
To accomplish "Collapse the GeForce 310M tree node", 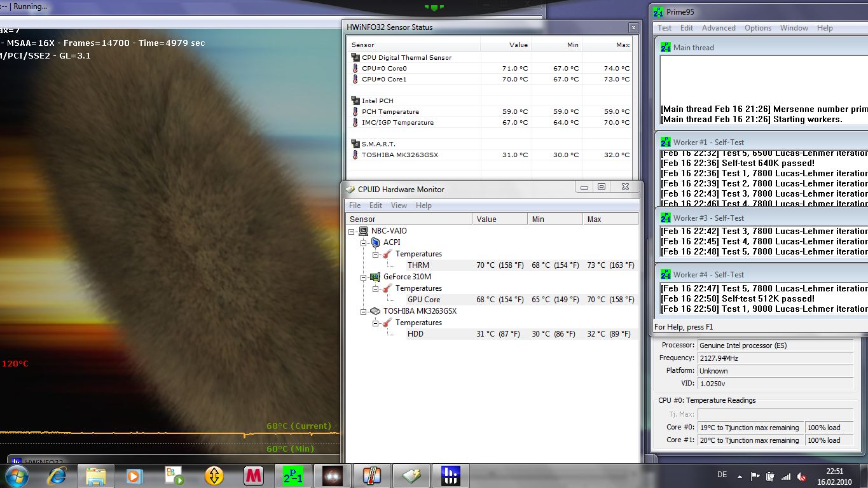I will tap(364, 277).
